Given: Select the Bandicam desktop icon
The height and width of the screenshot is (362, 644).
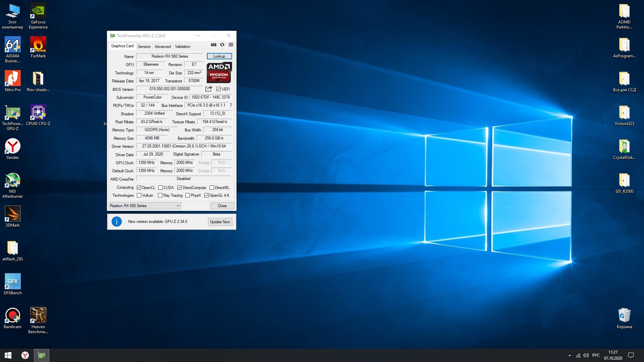Looking at the screenshot, I should point(12,318).
